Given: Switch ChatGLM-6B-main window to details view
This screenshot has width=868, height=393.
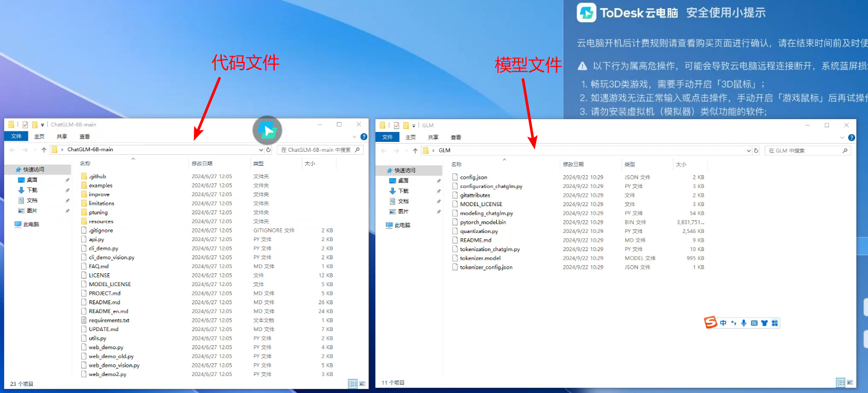Looking at the screenshot, I should tap(353, 384).
